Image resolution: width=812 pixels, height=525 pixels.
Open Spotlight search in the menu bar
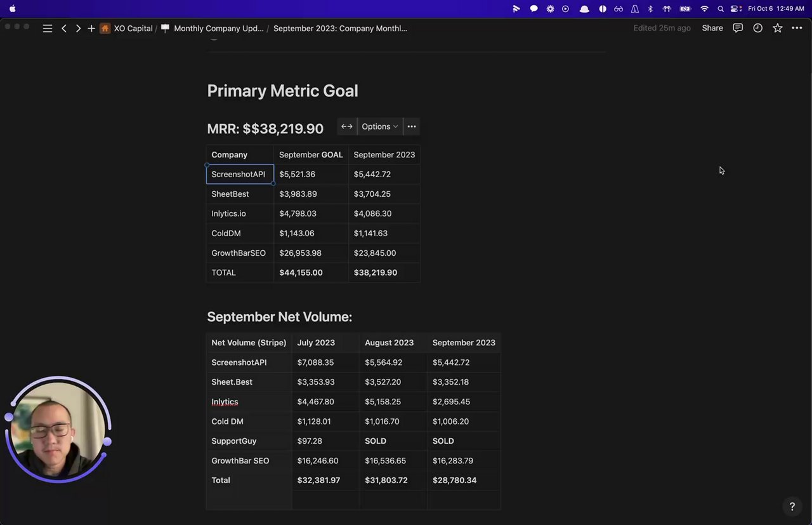tap(721, 9)
